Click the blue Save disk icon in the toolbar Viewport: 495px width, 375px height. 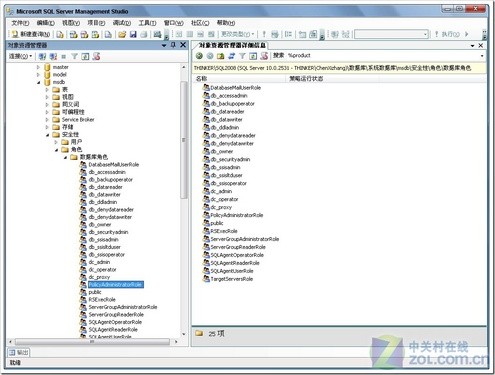coord(133,34)
